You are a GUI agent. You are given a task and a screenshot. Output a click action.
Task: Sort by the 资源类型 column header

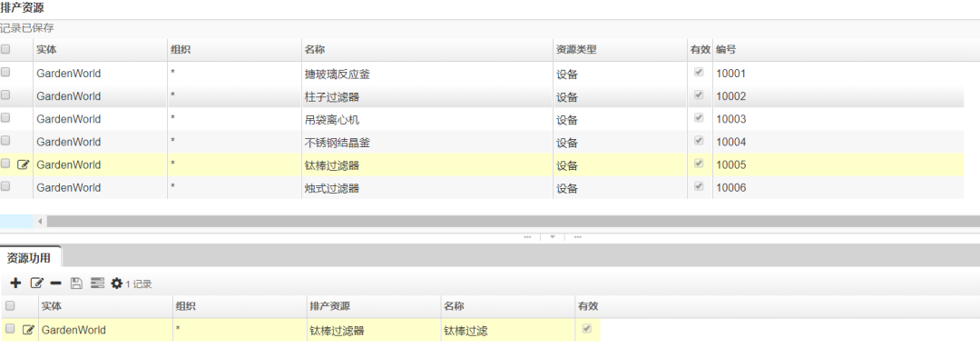pyautogui.click(x=576, y=49)
